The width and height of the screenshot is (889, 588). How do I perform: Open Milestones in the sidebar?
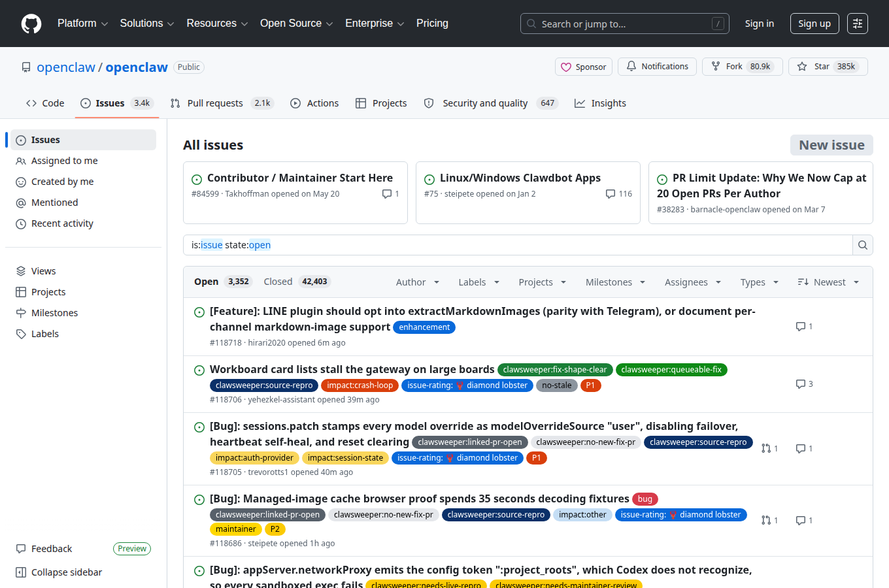pyautogui.click(x=83, y=313)
